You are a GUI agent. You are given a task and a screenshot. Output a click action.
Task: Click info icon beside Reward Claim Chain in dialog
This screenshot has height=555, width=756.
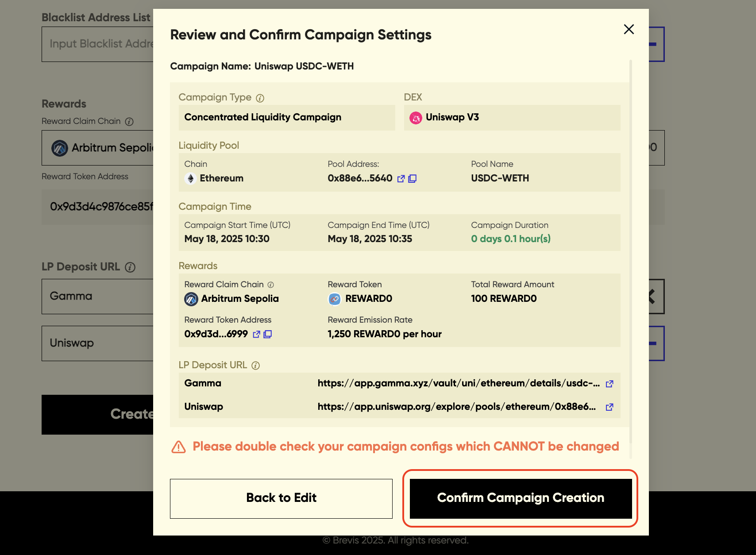[270, 285]
